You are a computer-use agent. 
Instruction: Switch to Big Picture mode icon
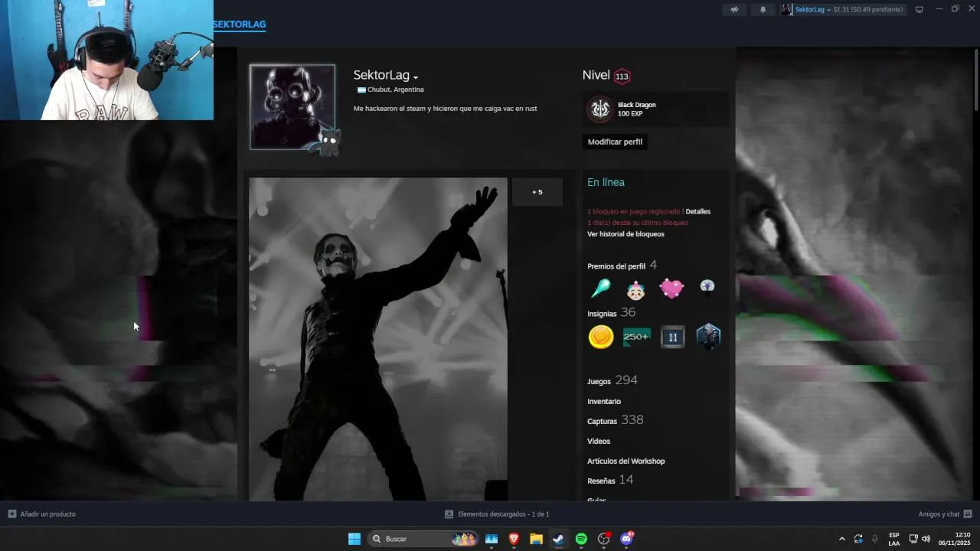click(x=920, y=10)
